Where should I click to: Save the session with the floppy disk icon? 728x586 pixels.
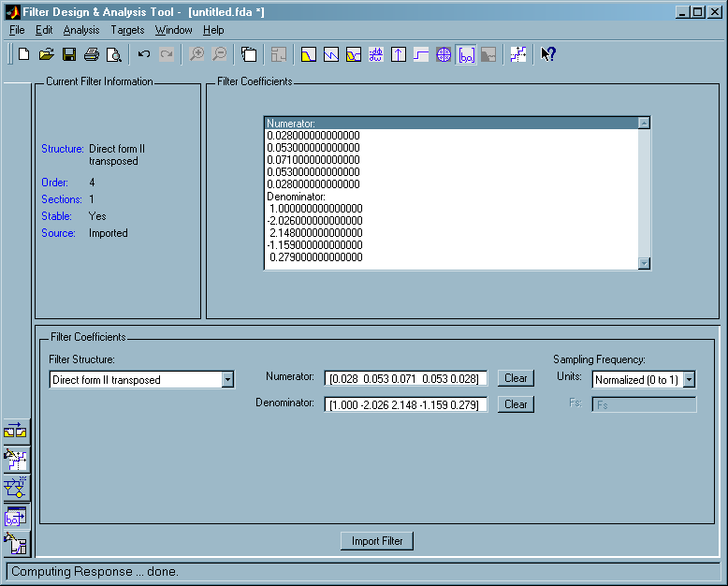pyautogui.click(x=69, y=54)
